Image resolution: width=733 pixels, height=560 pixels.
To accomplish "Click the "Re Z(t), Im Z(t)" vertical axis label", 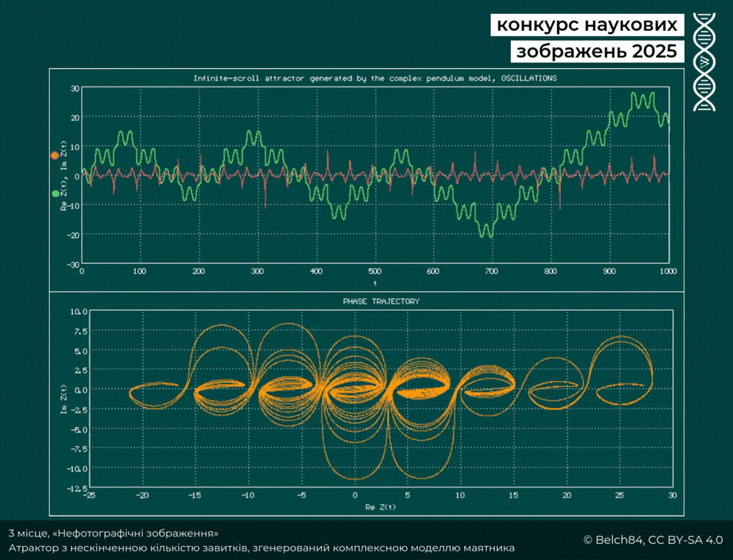I will pyautogui.click(x=64, y=176).
